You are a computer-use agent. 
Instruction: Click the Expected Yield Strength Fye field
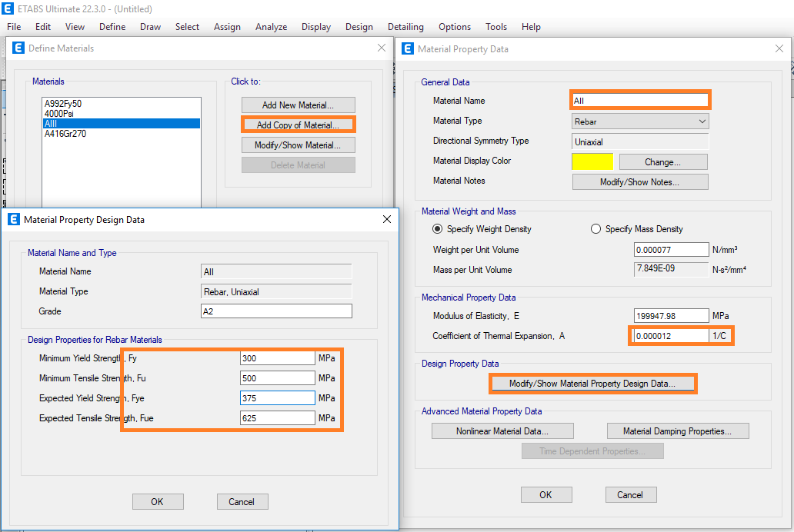[x=278, y=398]
